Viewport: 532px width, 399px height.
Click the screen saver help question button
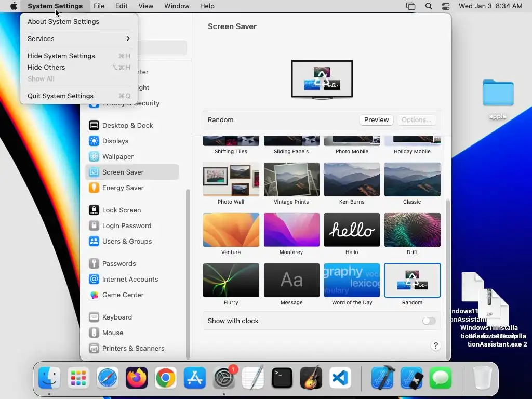(x=436, y=345)
